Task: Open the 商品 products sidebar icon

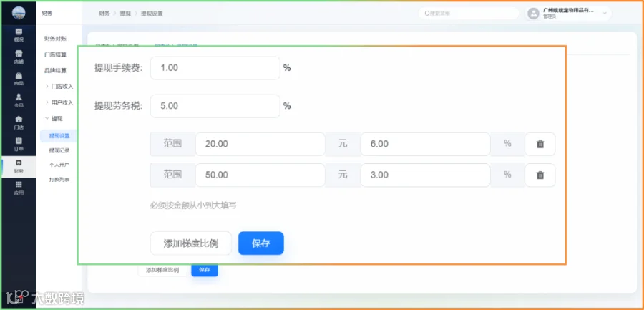Action: coord(19,79)
